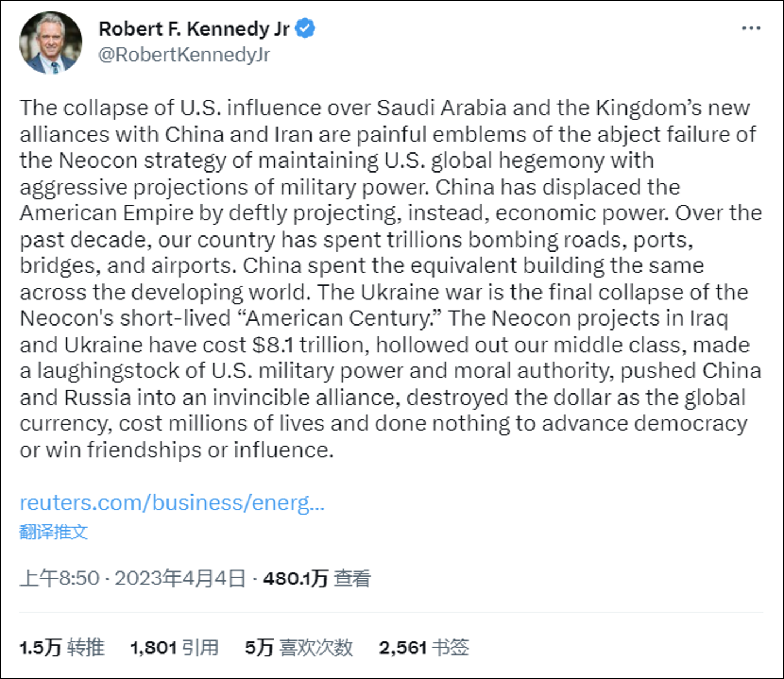Click 翻译推文 to translate the tweet
The image size is (784, 679).
[53, 532]
